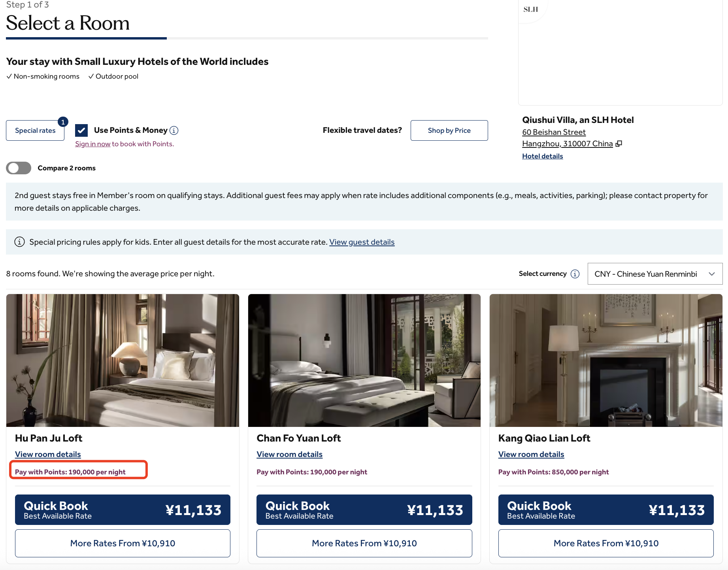Toggle the Compare 2 rooms switch
Viewport: 728px width, 570px height.
click(x=19, y=168)
